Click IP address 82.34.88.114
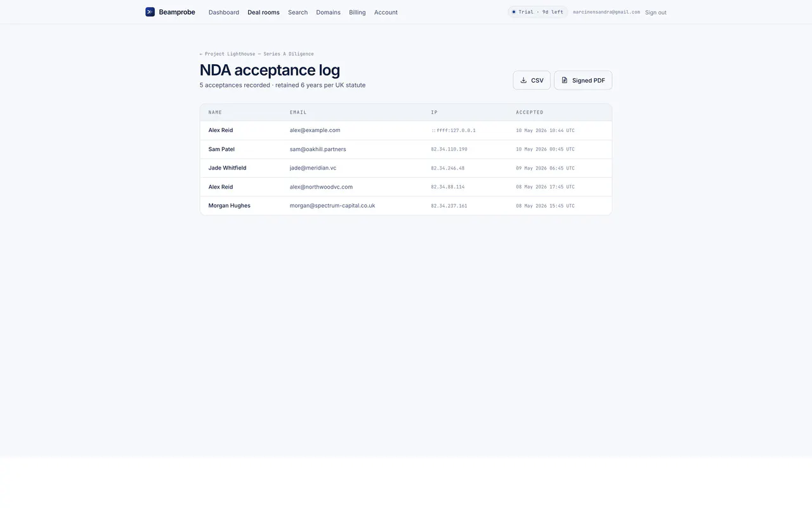Screen dimensions: 812x508 point(448,187)
